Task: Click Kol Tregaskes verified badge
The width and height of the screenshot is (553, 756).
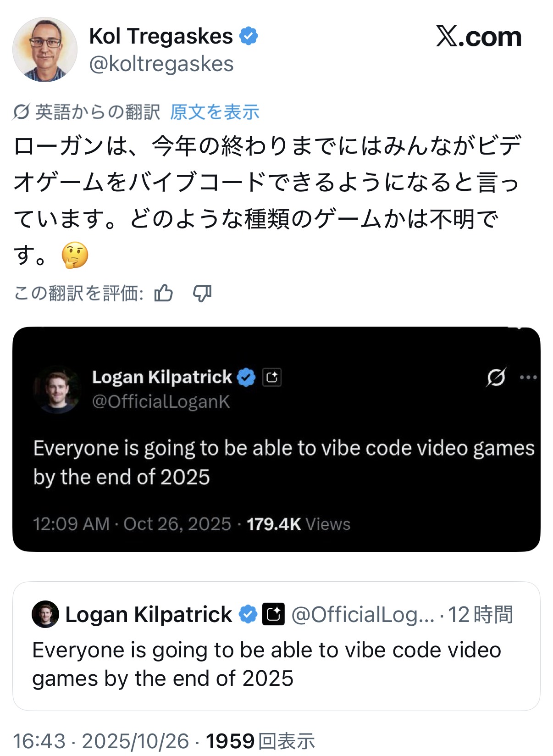Action: pyautogui.click(x=249, y=36)
